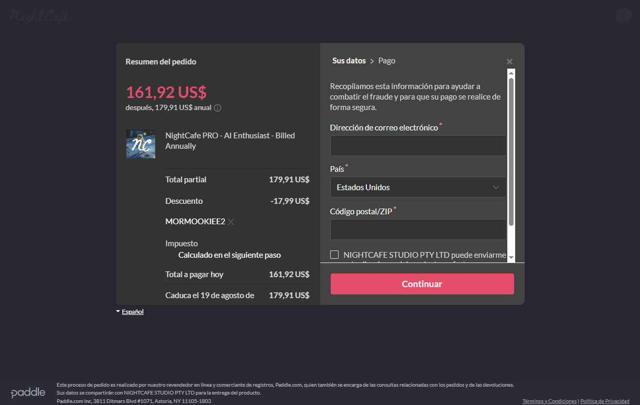Click the -17,99 US$ discount value

coord(290,201)
